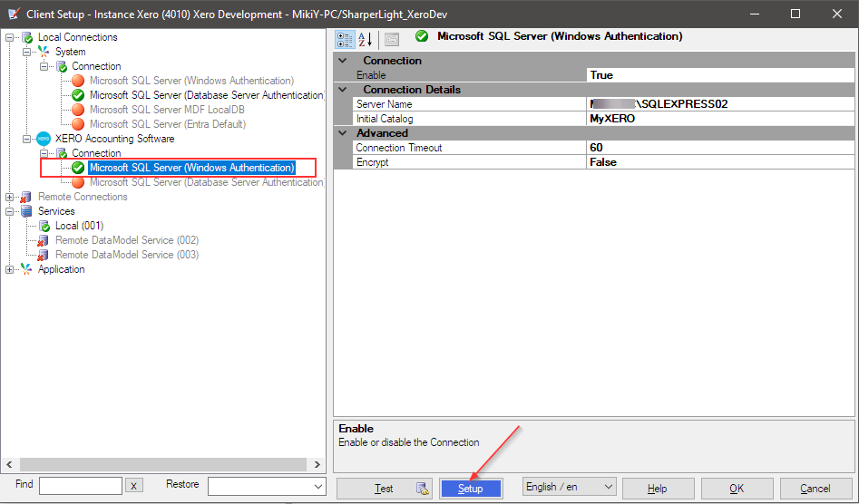
Task: Collapse the XERO Accounting Software node
Action: (x=26, y=139)
